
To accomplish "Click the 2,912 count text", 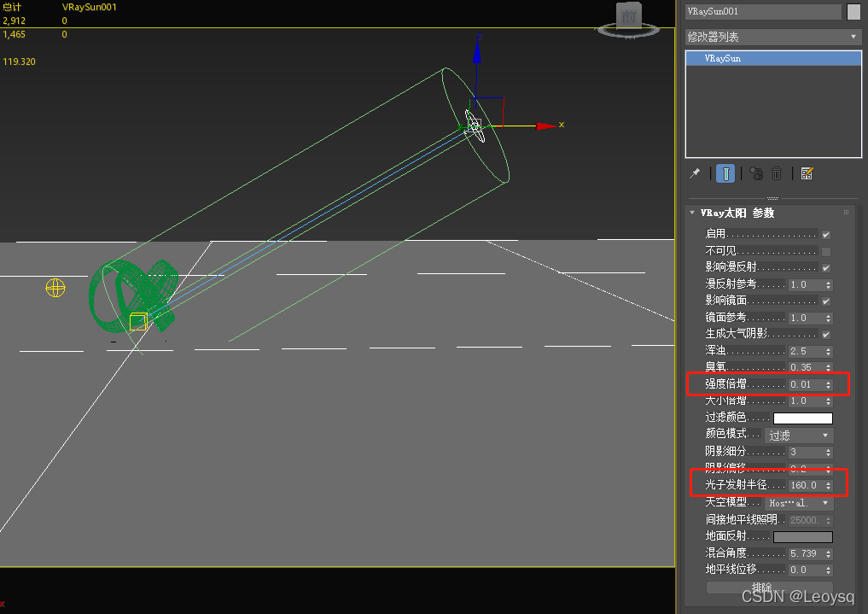I will (x=14, y=20).
